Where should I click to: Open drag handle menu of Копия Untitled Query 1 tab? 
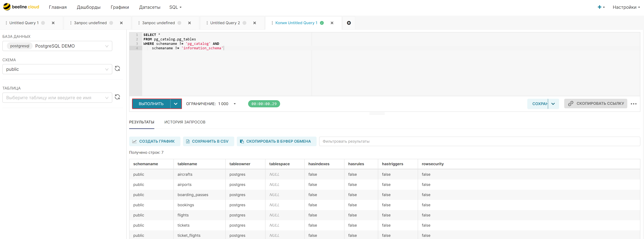[x=272, y=23]
